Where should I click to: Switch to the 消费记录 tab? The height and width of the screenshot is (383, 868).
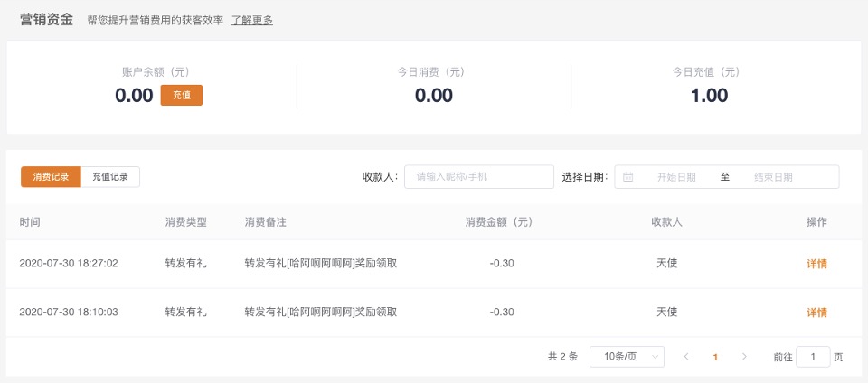[51, 177]
